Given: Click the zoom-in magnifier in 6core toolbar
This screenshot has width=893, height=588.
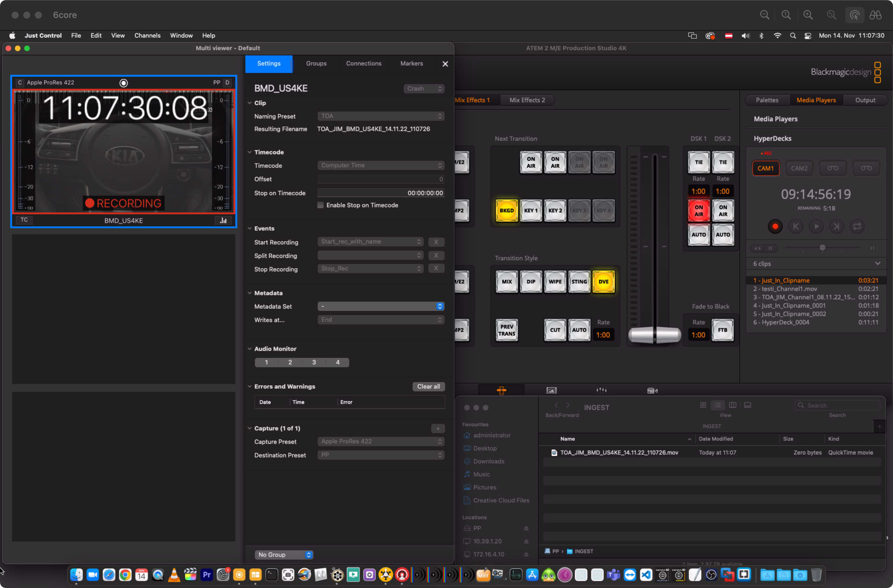Looking at the screenshot, I should click(808, 15).
